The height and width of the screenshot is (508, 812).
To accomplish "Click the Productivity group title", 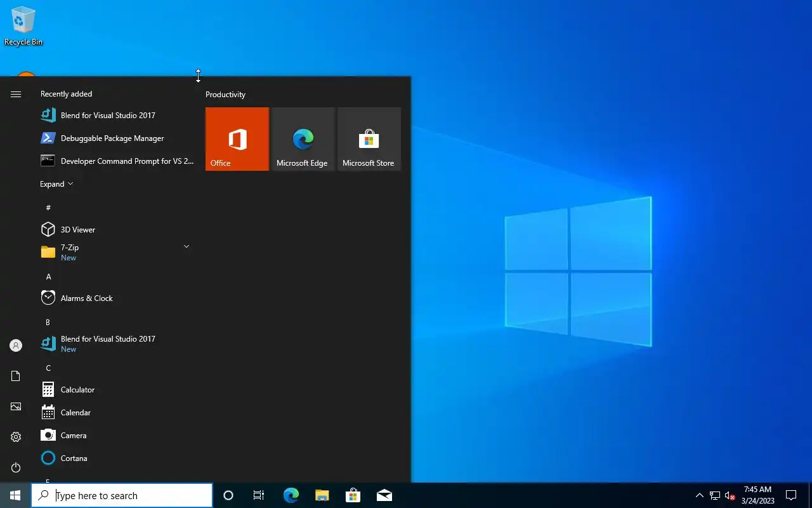I will (225, 95).
